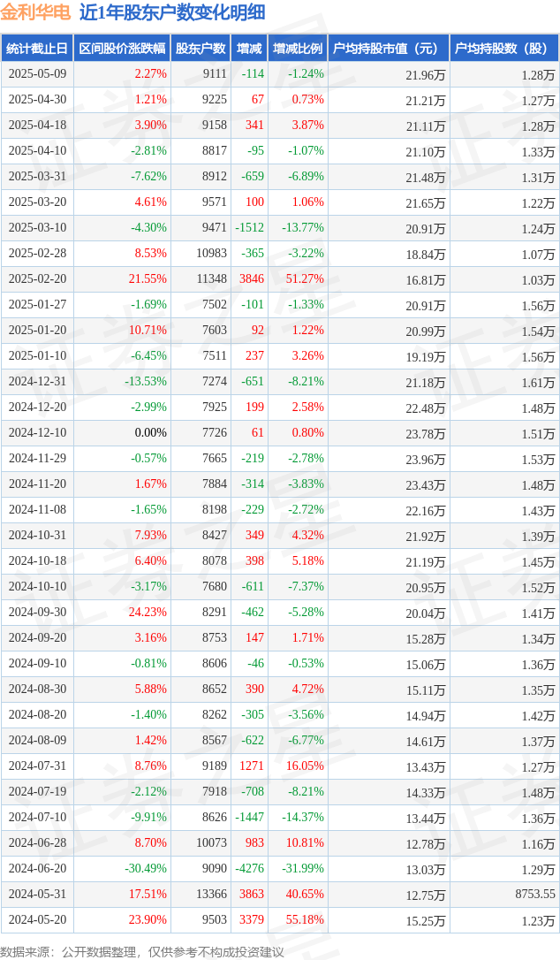Click the 23.96万 holding value cell
The height and width of the screenshot is (960, 560).
[x=426, y=459]
